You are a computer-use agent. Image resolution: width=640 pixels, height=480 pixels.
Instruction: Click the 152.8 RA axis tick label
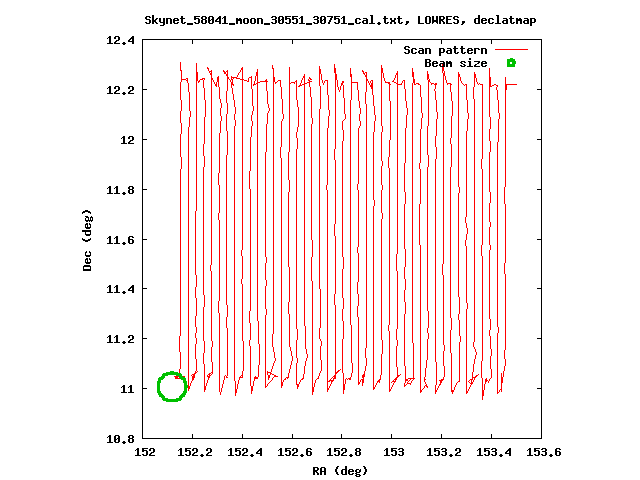[x=344, y=452]
